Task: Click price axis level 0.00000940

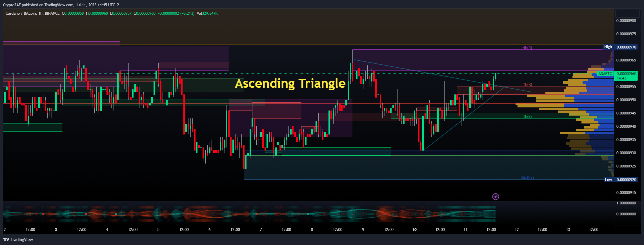Action: 626,126
